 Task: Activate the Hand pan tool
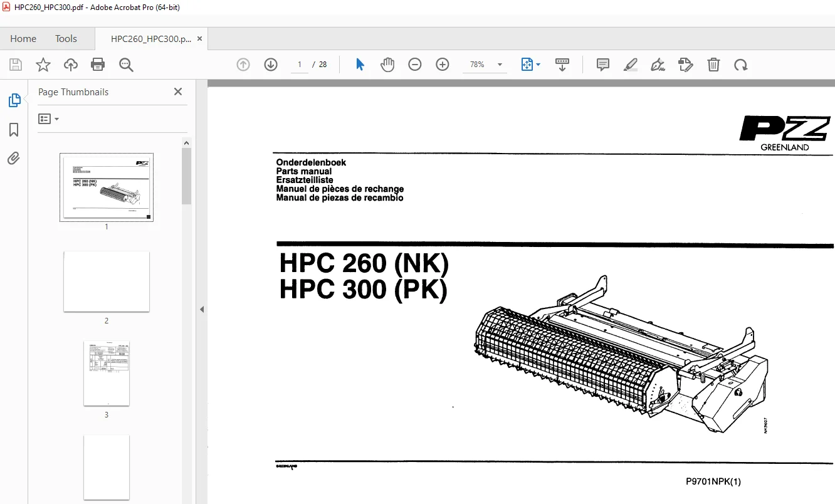387,65
